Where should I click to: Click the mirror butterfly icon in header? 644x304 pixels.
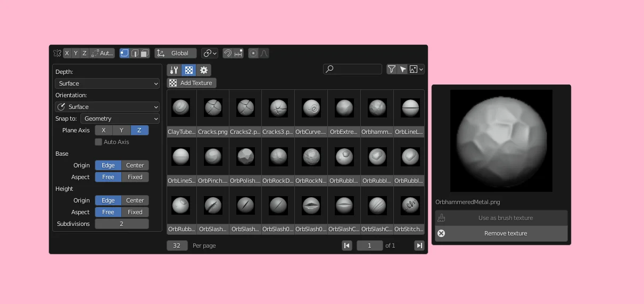coord(57,53)
